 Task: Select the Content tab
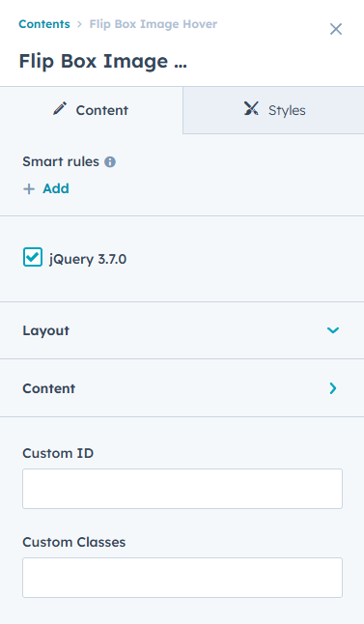pos(91,110)
